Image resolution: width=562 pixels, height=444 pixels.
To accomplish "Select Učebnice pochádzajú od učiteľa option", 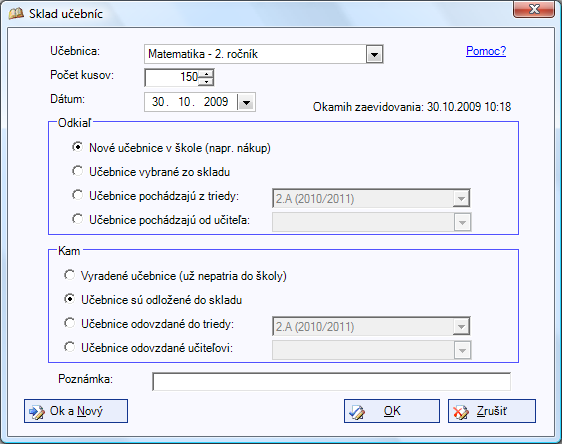I will pyautogui.click(x=77, y=219).
